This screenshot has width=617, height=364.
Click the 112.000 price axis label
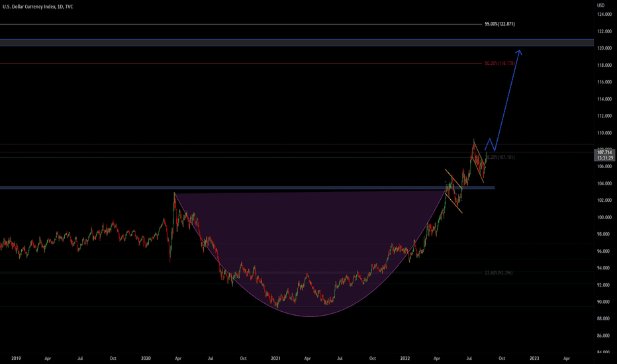tap(604, 116)
